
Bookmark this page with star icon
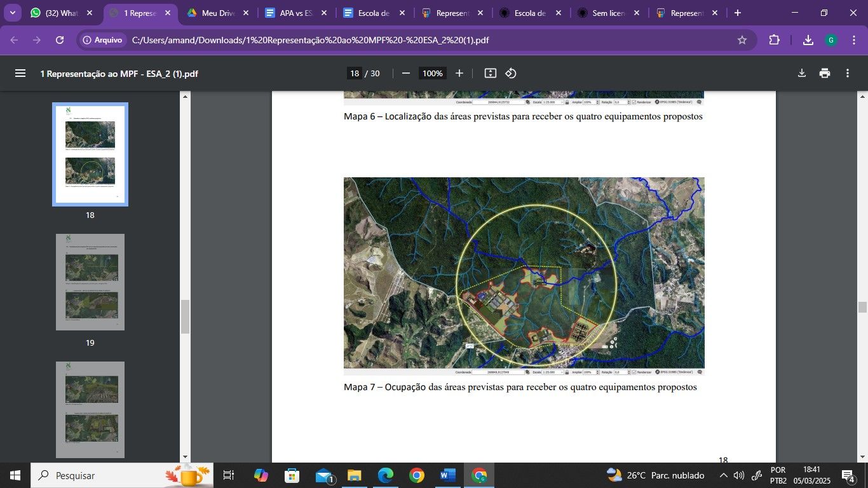coord(742,40)
